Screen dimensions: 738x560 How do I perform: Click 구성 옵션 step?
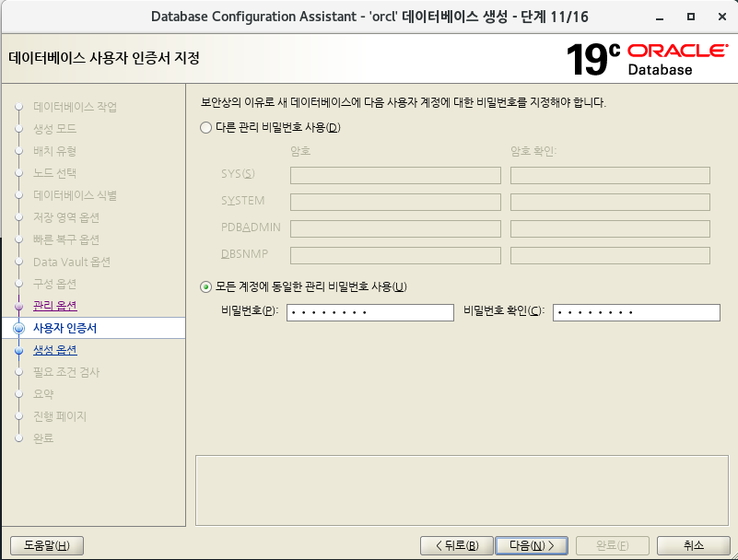(x=54, y=284)
